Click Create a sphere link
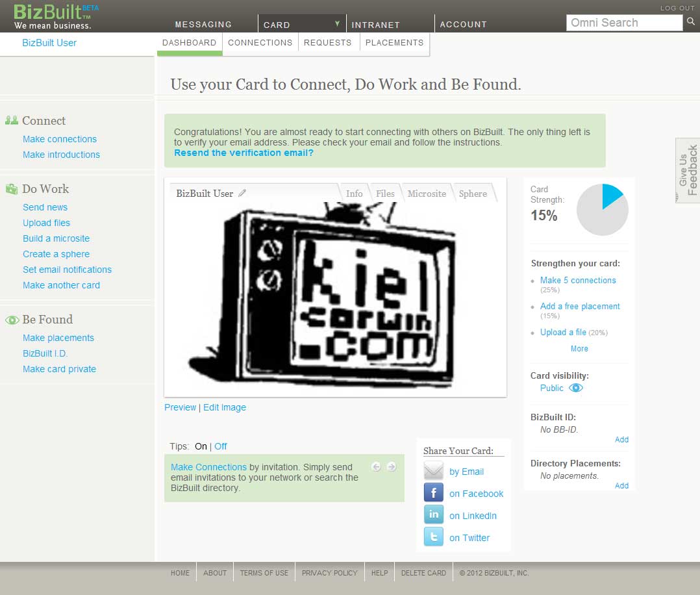Image resolution: width=700 pixels, height=595 pixels. [x=56, y=254]
